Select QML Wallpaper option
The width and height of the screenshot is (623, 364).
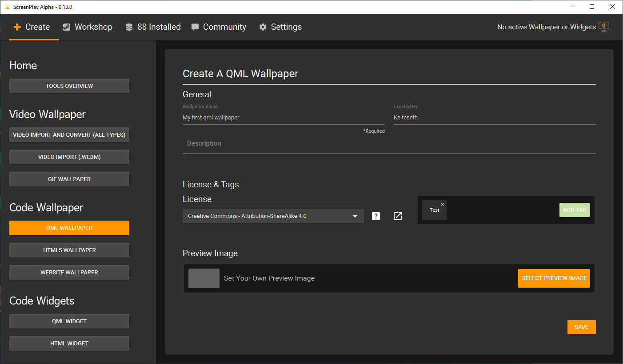[x=69, y=228]
